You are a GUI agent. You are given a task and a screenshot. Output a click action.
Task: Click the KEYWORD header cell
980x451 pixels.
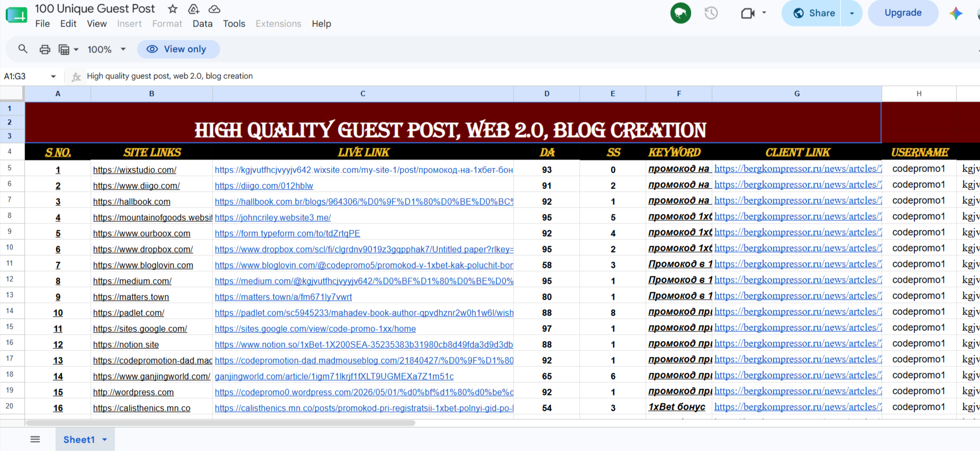(679, 152)
